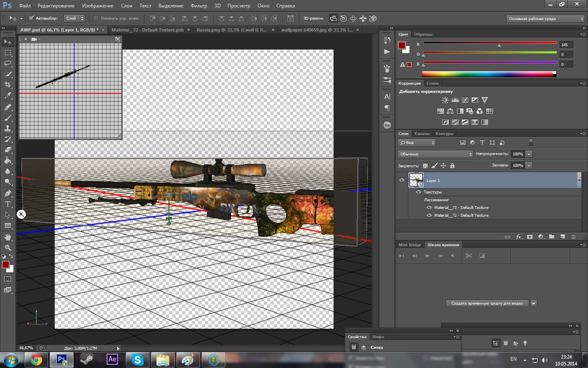Select the Hand tool
The height and width of the screenshot is (368, 588).
[8, 237]
